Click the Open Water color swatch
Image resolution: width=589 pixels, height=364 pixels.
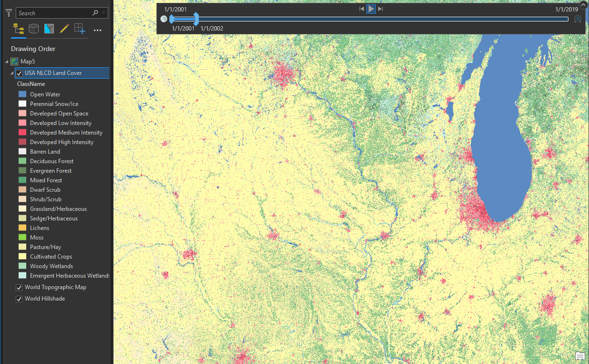point(22,94)
